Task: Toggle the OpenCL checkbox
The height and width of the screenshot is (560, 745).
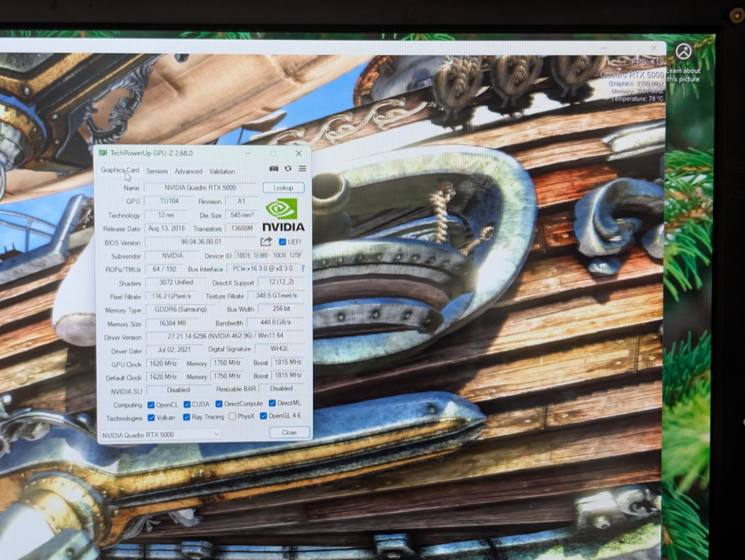Action: 151,405
